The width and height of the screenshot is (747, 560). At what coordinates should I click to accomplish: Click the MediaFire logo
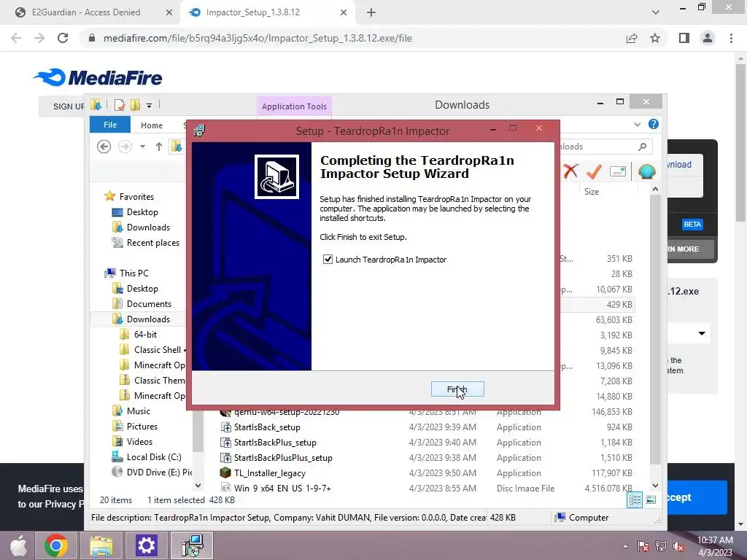(x=98, y=77)
